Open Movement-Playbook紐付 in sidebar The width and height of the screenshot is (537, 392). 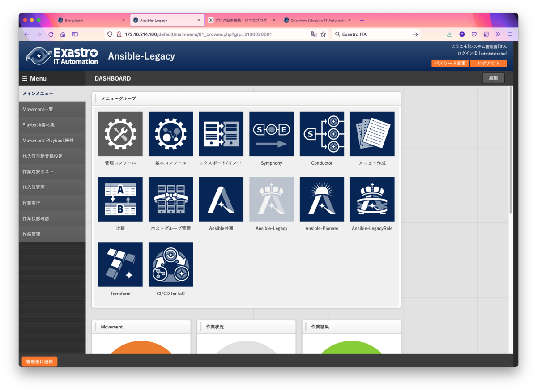click(52, 141)
